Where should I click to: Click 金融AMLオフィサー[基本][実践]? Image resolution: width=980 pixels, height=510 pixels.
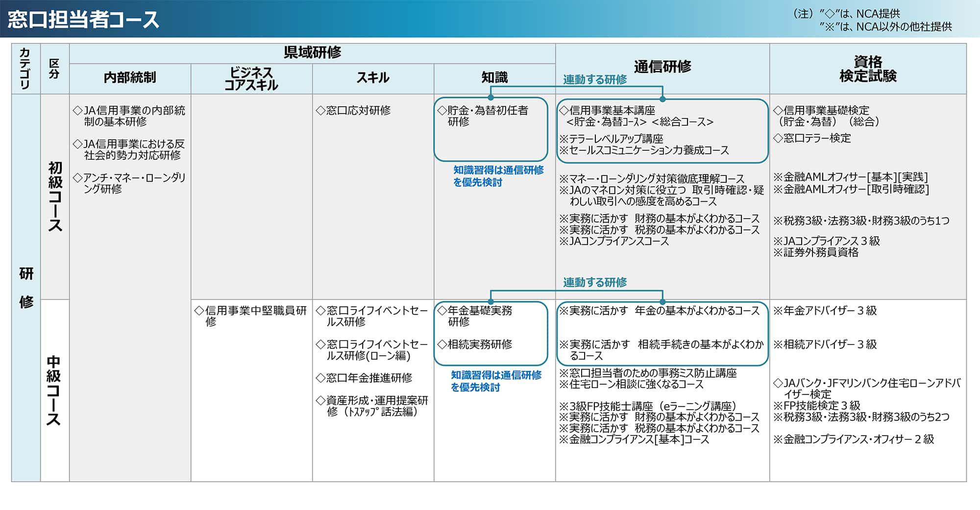coord(851,177)
